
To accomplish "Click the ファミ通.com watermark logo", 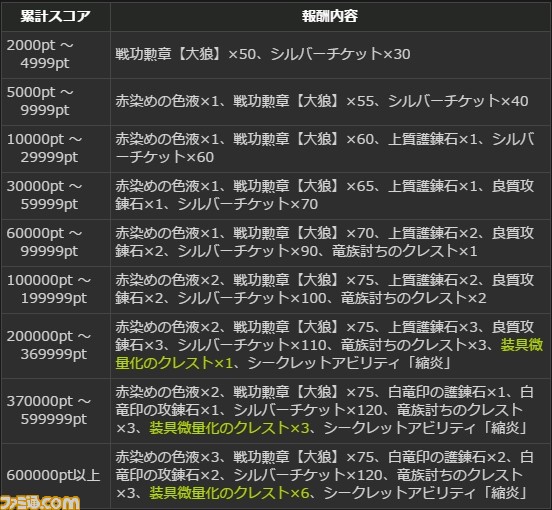I will (40, 502).
